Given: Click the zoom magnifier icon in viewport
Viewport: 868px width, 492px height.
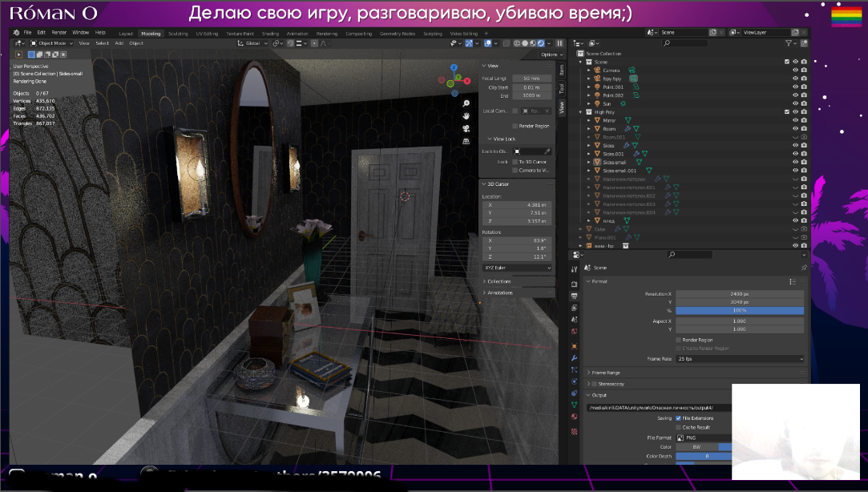Looking at the screenshot, I should (466, 103).
